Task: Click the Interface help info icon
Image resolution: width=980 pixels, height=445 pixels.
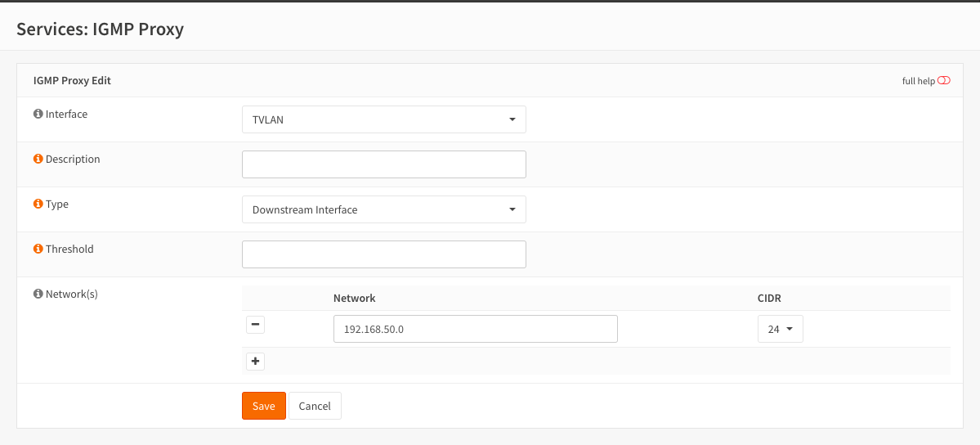Action: (38, 115)
